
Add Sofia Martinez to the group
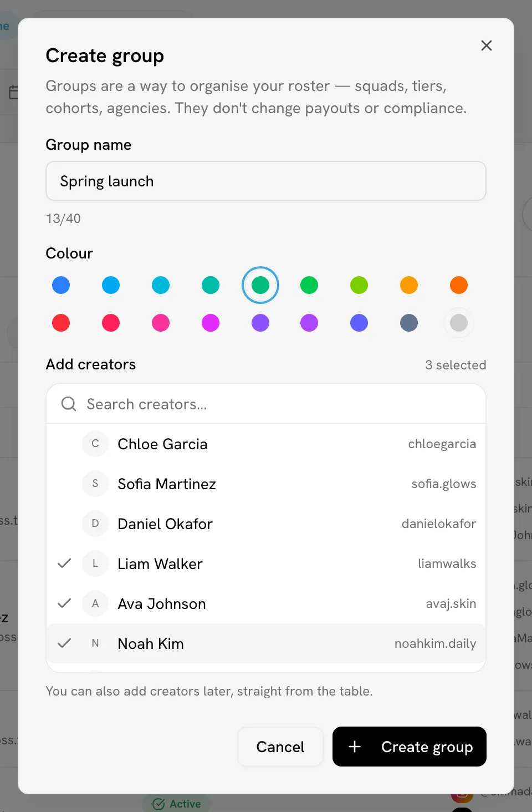pos(266,484)
